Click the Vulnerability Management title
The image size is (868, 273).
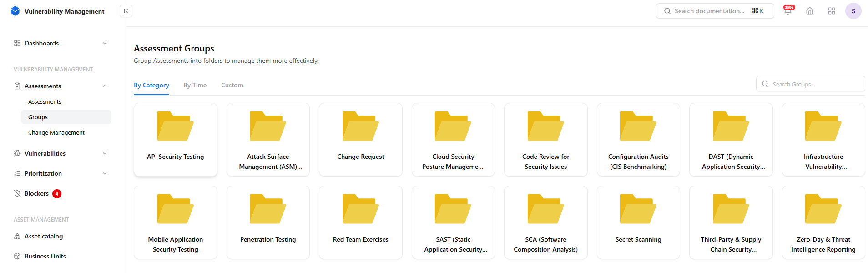(x=65, y=11)
